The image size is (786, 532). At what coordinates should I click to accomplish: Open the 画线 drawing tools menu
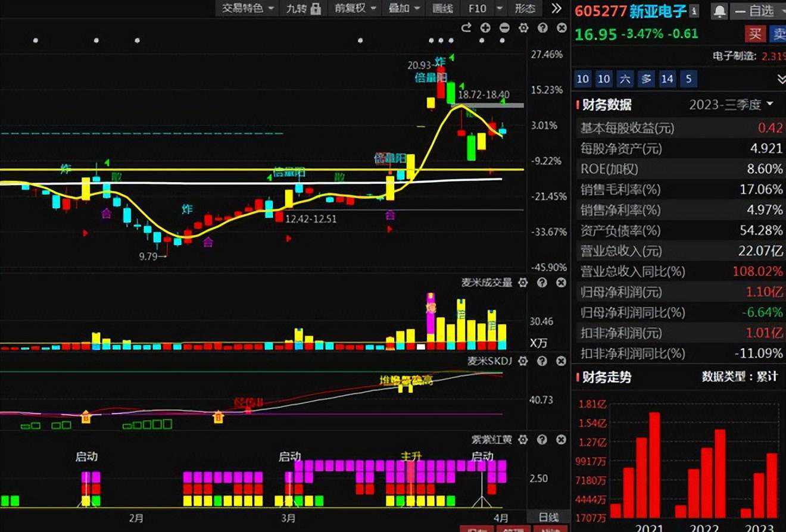[x=442, y=8]
